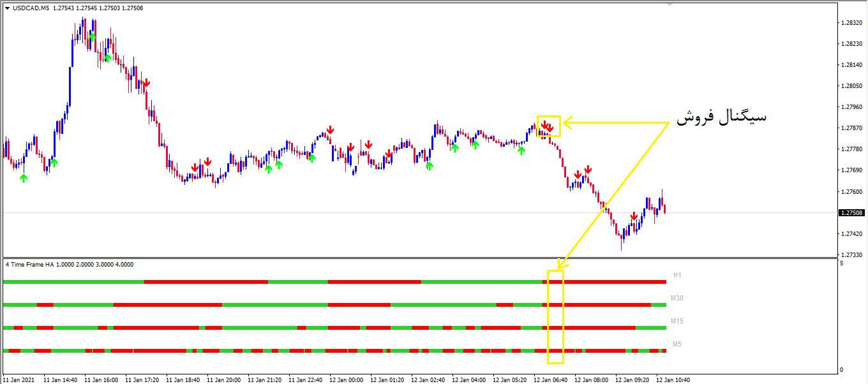Click the 1.28320 price scale label
868x384 pixels.
click(x=853, y=23)
